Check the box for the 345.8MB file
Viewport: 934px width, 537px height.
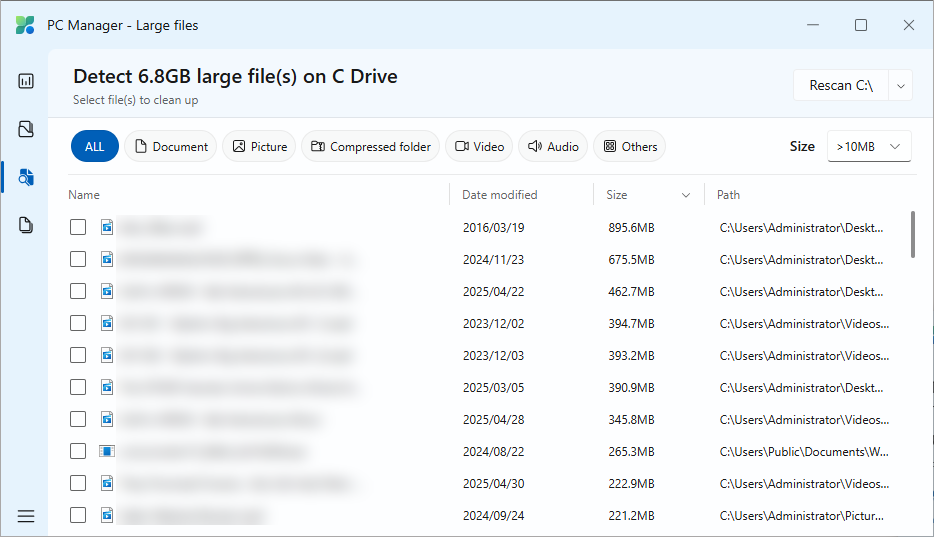click(78, 420)
